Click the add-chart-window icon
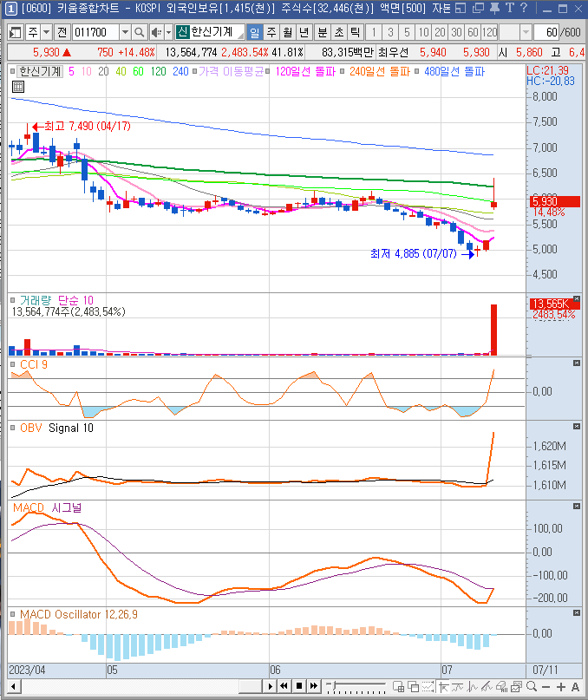The image size is (588, 700). [399, 687]
